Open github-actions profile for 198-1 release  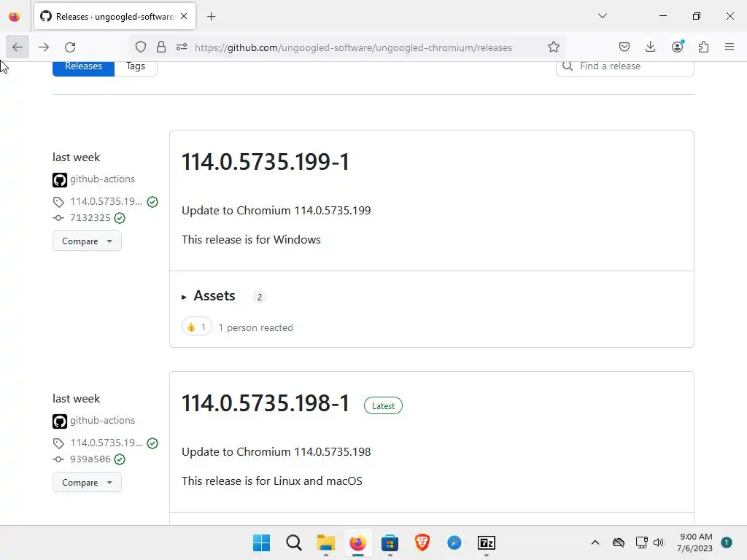102,421
